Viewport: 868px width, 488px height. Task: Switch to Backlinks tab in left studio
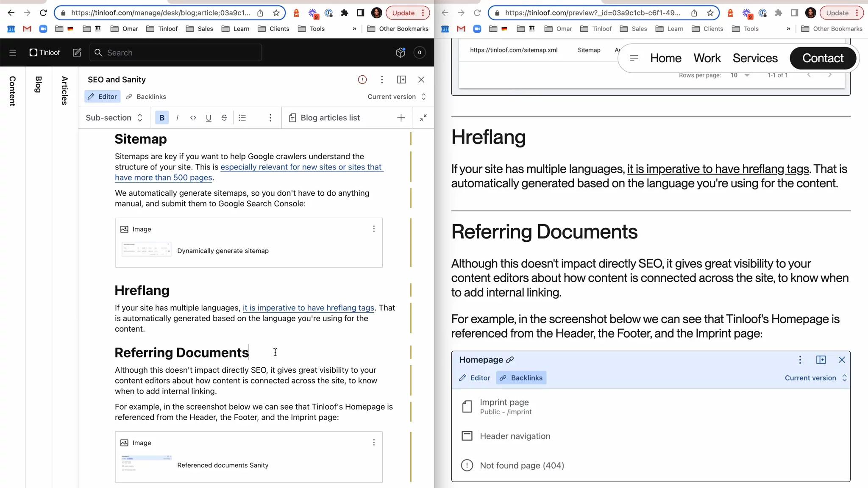coord(146,97)
